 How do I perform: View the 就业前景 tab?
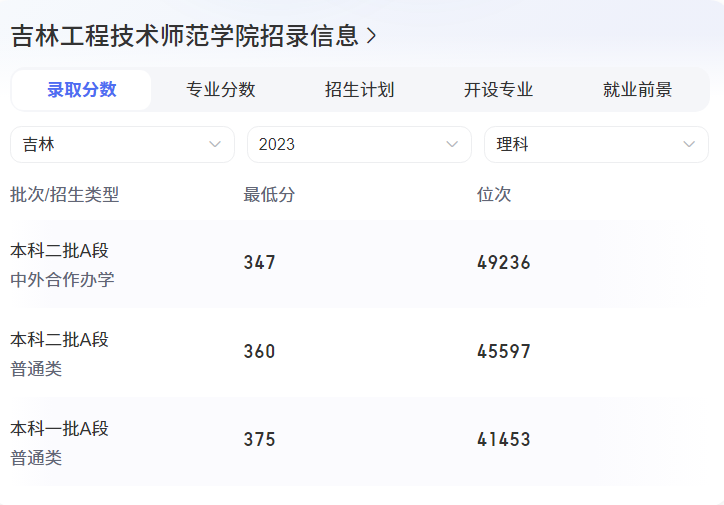(637, 90)
